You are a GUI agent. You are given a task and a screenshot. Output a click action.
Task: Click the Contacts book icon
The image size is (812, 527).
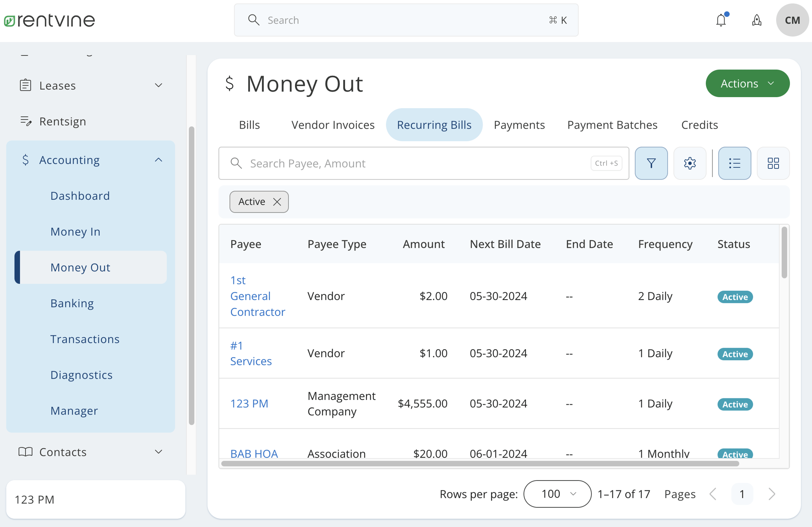coord(26,451)
